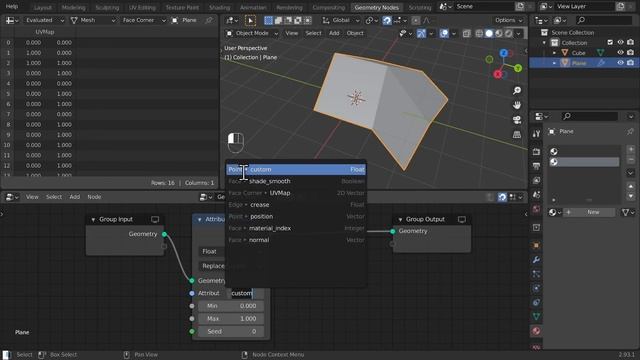Switch to the Geometry Nodes workspace tab

point(376,7)
